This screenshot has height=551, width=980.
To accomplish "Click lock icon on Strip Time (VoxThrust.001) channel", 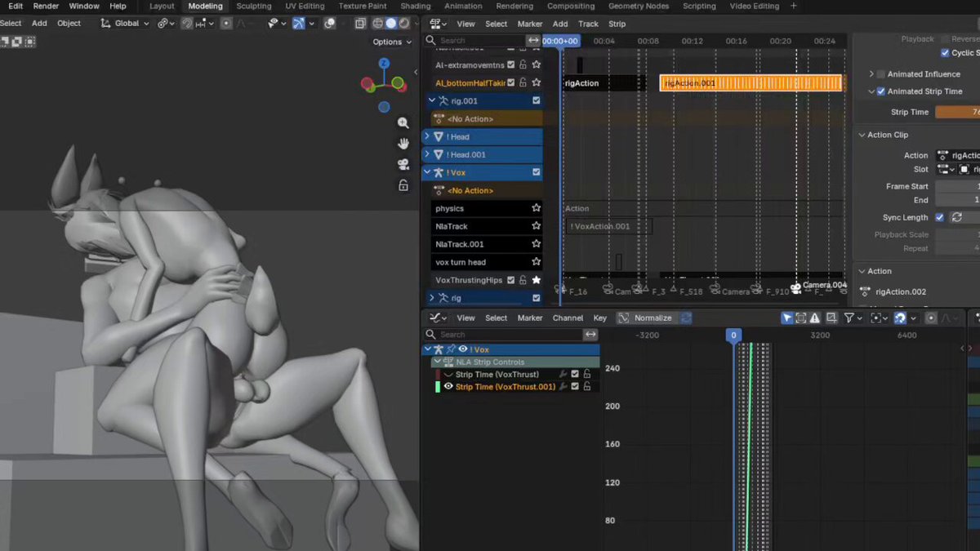I will coord(586,387).
